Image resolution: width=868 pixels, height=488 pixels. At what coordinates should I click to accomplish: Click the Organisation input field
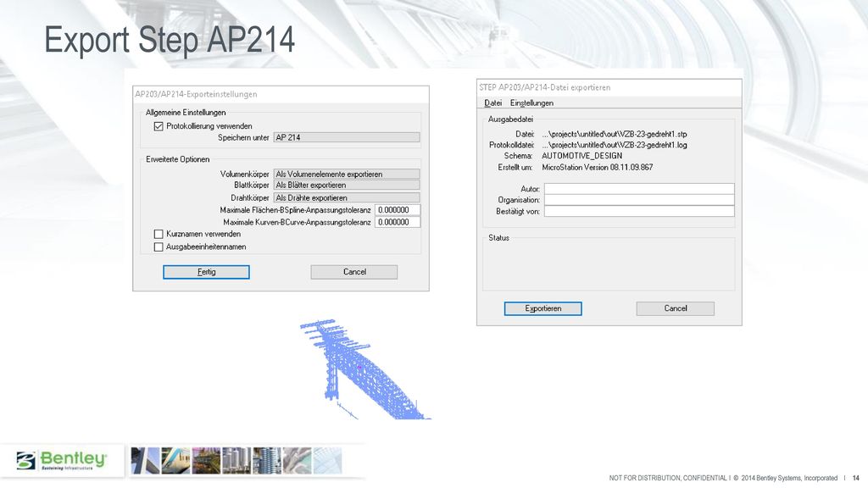click(x=639, y=200)
